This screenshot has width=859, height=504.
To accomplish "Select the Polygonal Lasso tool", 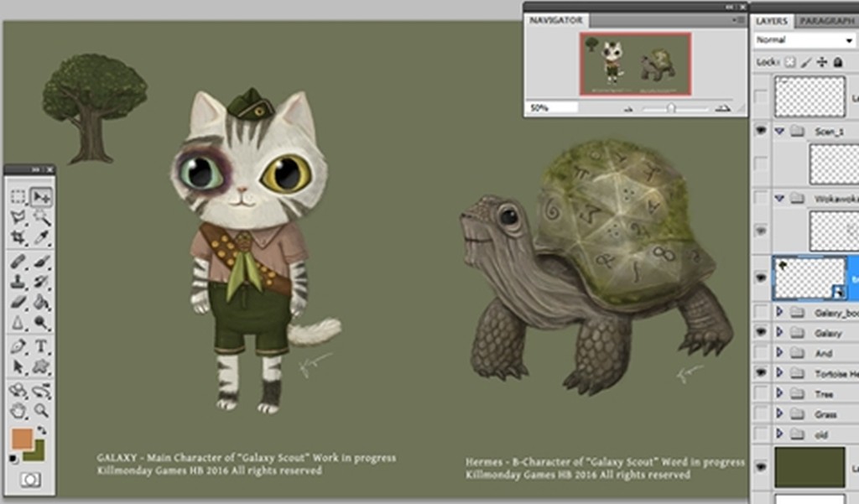I will click(18, 217).
